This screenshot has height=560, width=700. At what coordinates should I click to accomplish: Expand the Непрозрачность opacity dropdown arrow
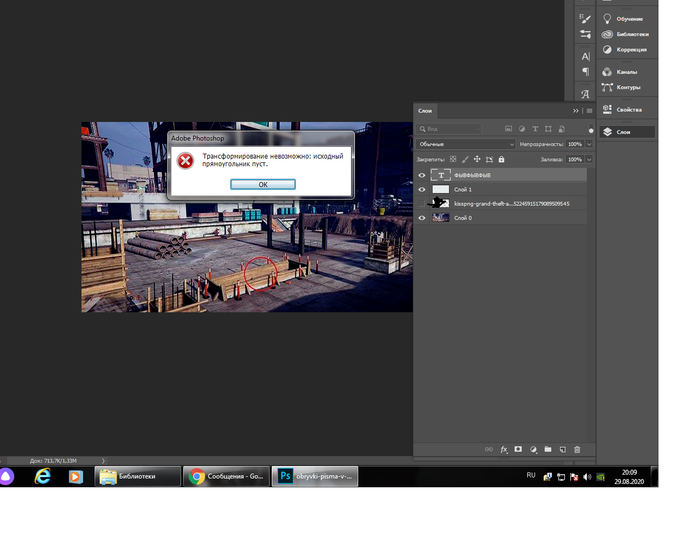[x=589, y=144]
